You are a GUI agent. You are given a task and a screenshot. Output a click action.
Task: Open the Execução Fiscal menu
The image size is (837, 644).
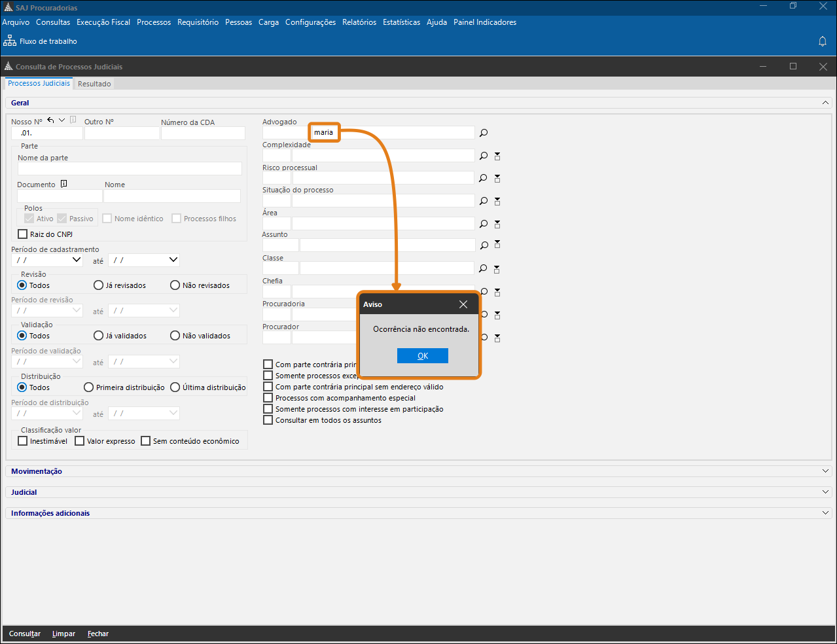click(103, 22)
